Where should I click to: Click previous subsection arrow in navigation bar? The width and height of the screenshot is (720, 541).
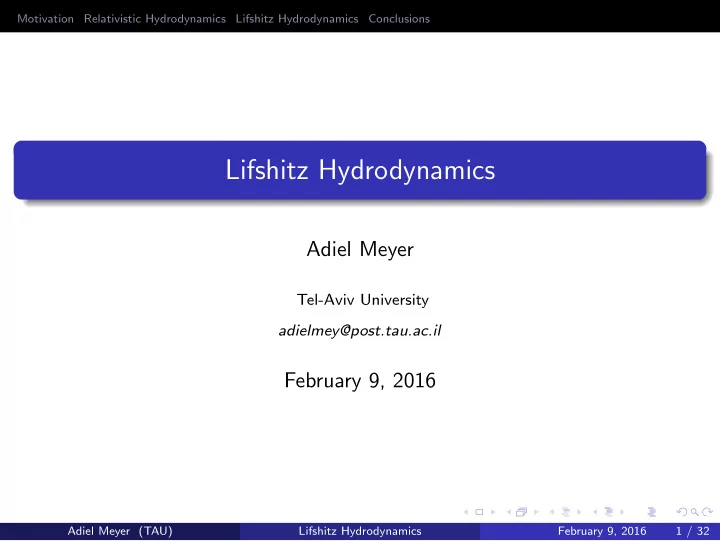coord(552,512)
